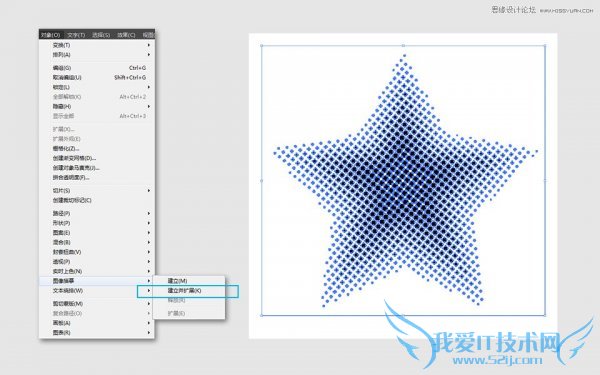
Task: Expand the 图案(E) Pattern submenu
Action: click(x=97, y=233)
